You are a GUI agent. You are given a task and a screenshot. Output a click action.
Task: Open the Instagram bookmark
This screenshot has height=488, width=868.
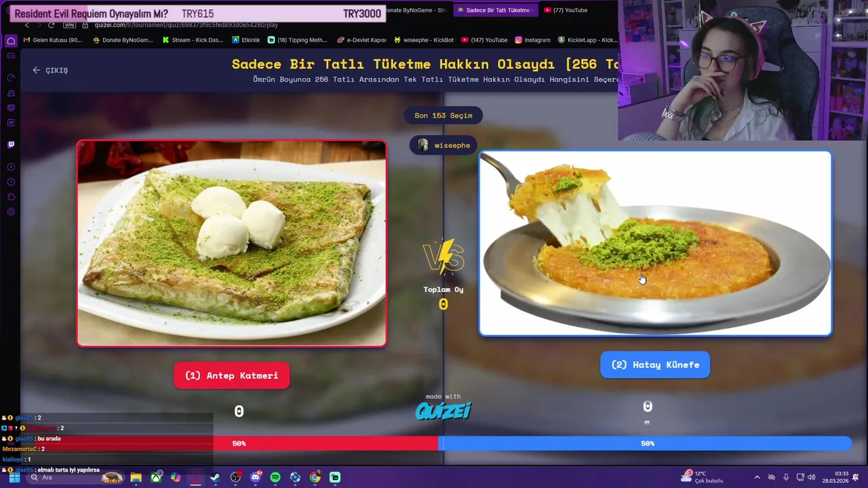pyautogui.click(x=532, y=40)
